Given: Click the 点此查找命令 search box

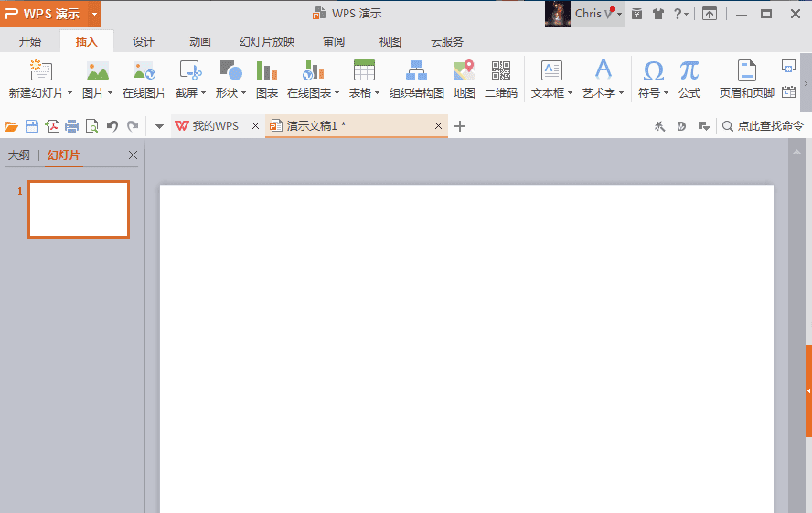Looking at the screenshot, I should [x=764, y=126].
